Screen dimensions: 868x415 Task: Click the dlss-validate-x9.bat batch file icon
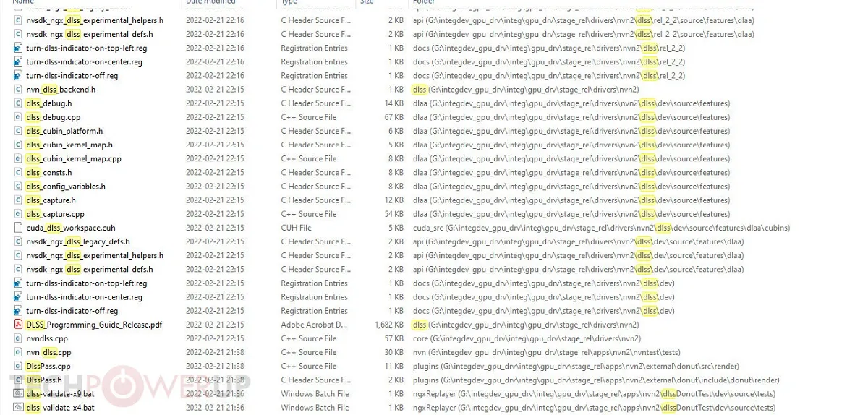coord(19,394)
